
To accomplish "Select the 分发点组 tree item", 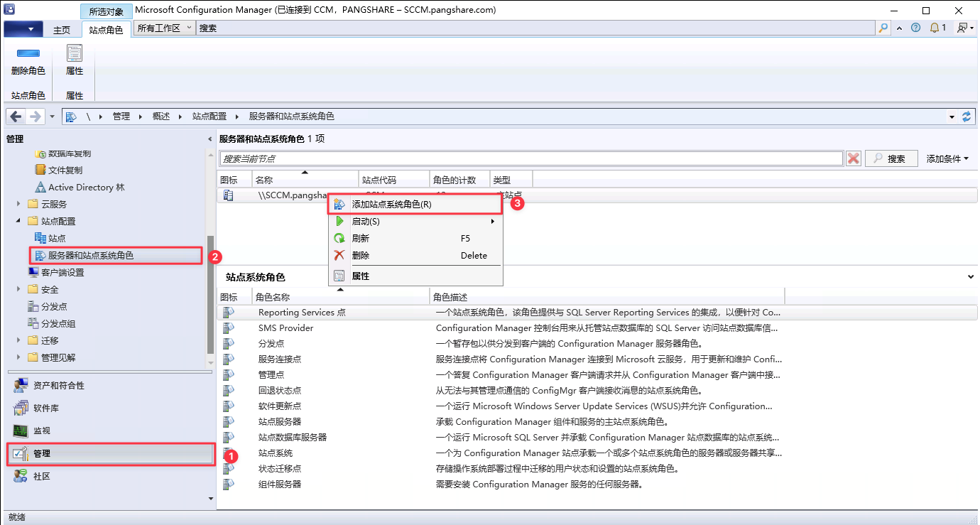I will (x=58, y=323).
